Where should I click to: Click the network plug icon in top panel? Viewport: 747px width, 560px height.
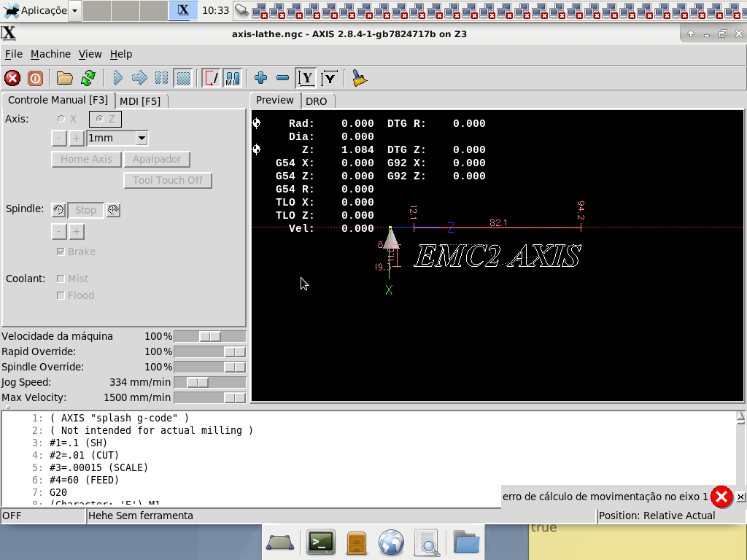coord(241,10)
